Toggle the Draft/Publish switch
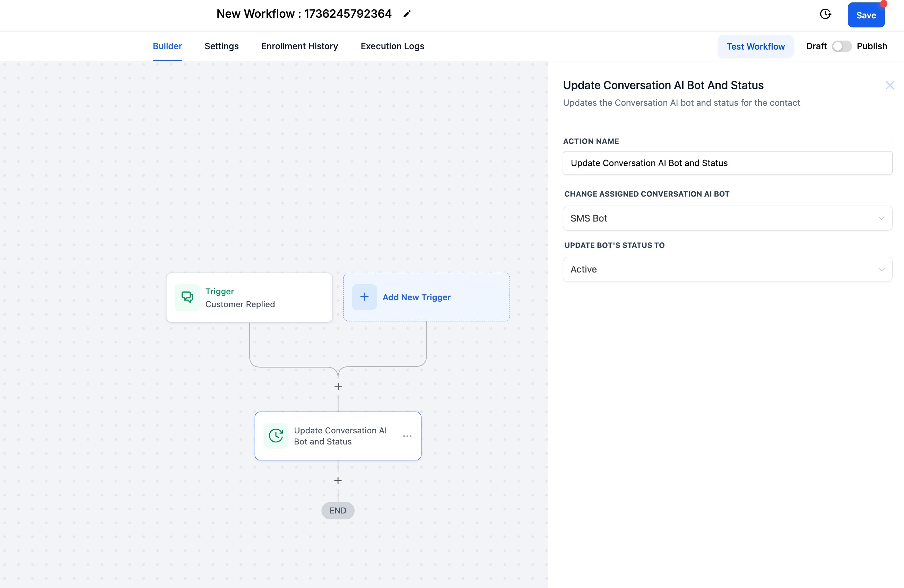The width and height of the screenshot is (904, 588). (x=841, y=46)
